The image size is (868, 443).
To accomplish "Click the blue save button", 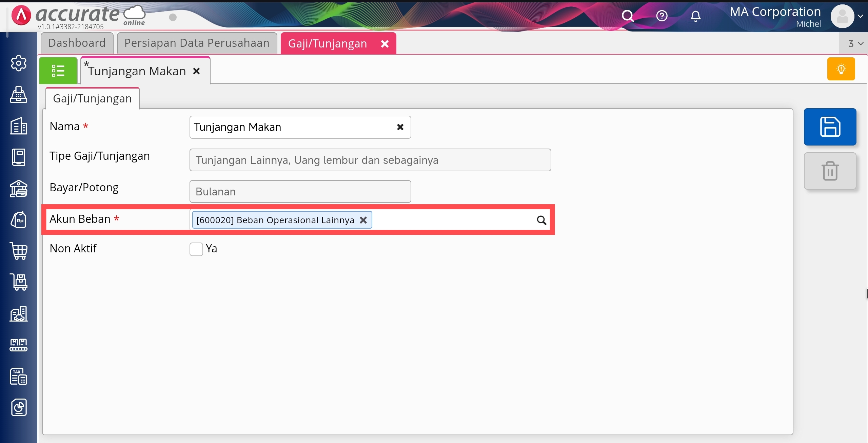I will click(830, 127).
